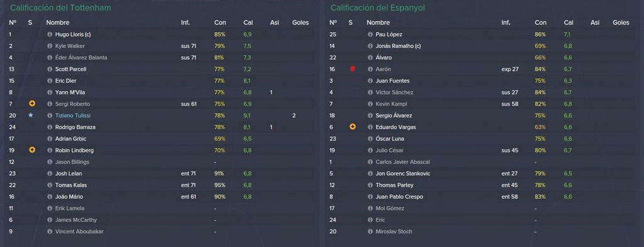Click info icon beside Tiziano Tulissi
The height and width of the screenshot is (247, 644).
[x=50, y=116]
